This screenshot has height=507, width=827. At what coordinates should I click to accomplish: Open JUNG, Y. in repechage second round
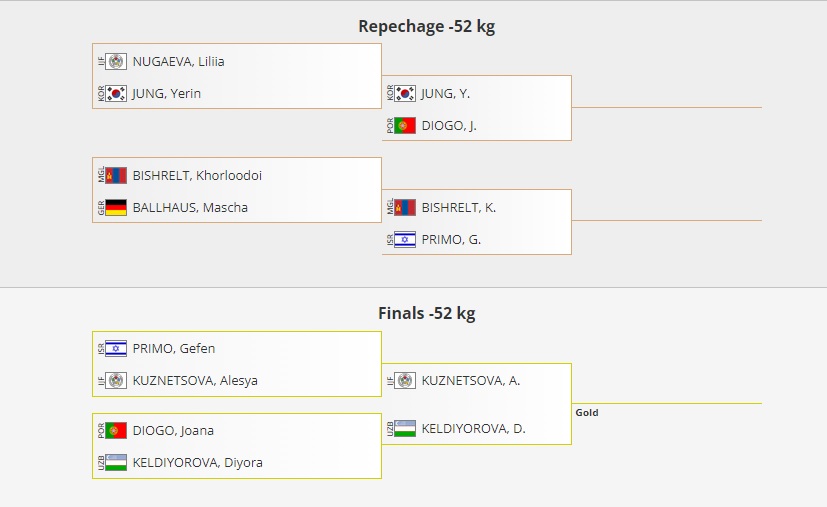tap(445, 94)
